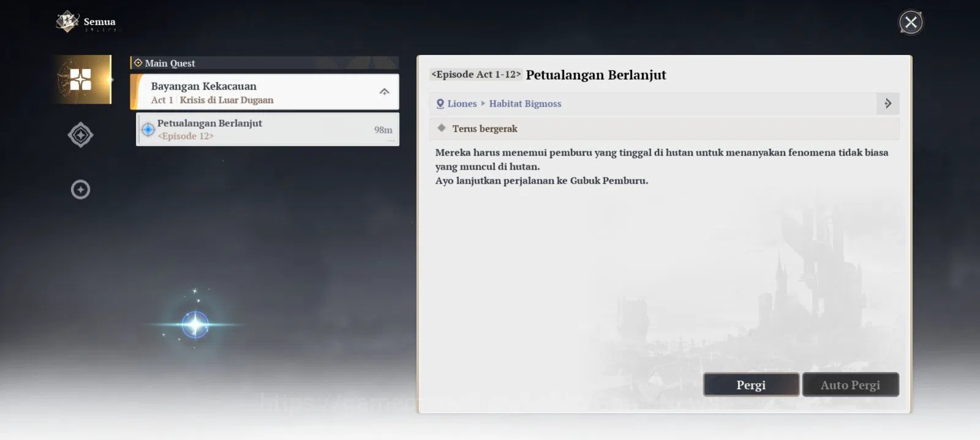The width and height of the screenshot is (980, 440).
Task: Collapse the Bayangan Kekacauan quest group
Action: click(384, 92)
